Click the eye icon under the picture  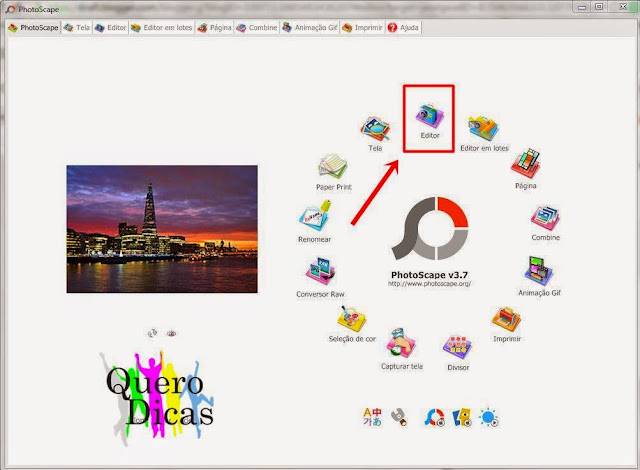[171, 333]
